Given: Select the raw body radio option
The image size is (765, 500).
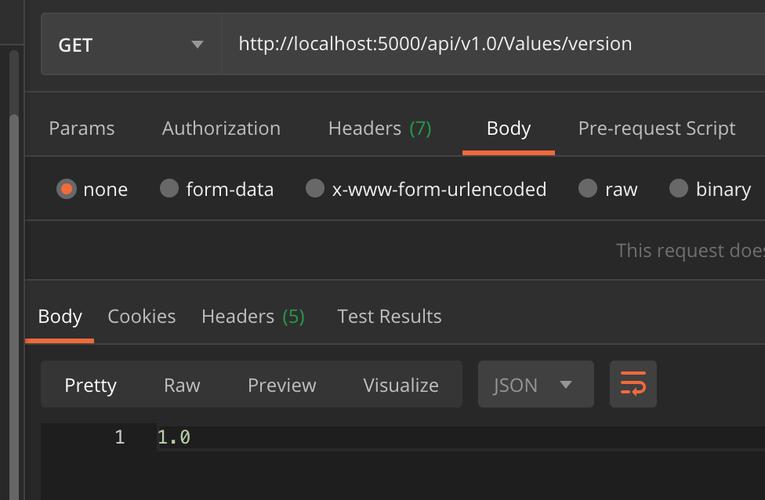Looking at the screenshot, I should (x=588, y=189).
